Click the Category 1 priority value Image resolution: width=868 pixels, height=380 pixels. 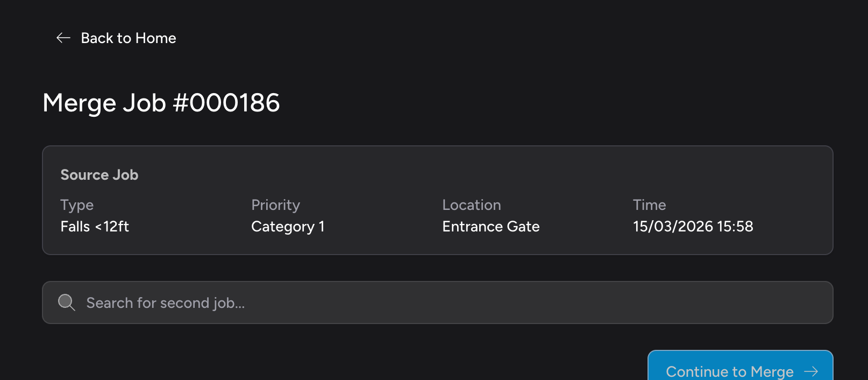point(288,226)
